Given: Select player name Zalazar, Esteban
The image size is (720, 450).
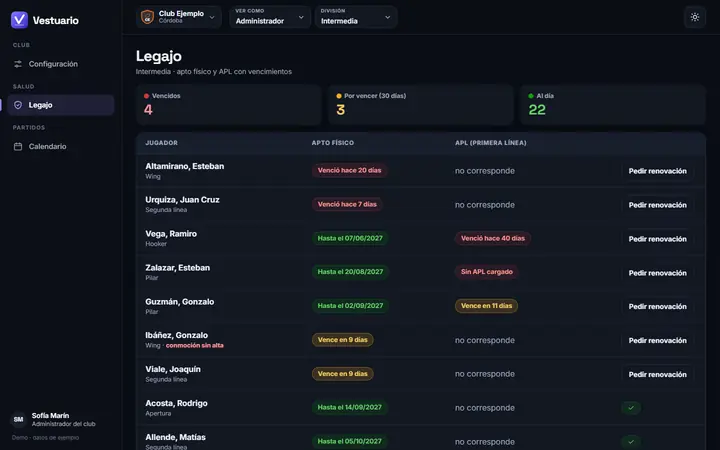Looking at the screenshot, I should pyautogui.click(x=177, y=268).
